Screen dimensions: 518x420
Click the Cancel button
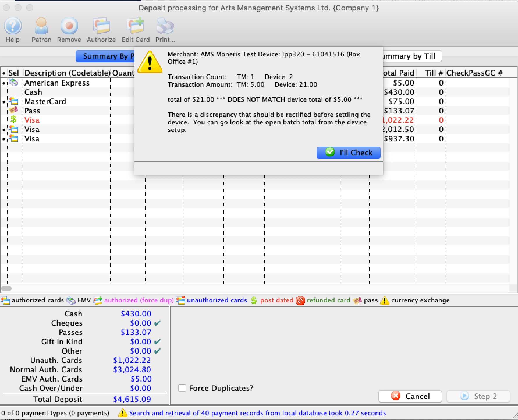pyautogui.click(x=410, y=396)
